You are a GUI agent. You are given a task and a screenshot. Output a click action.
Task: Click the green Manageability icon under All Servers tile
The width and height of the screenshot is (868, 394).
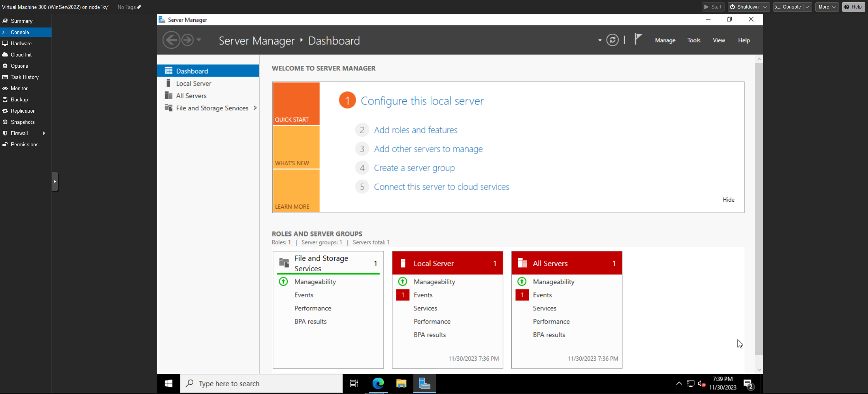(522, 282)
